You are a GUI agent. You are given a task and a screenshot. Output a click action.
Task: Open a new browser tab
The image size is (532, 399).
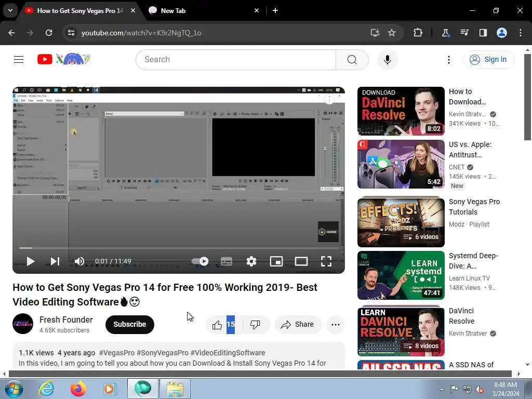(275, 10)
